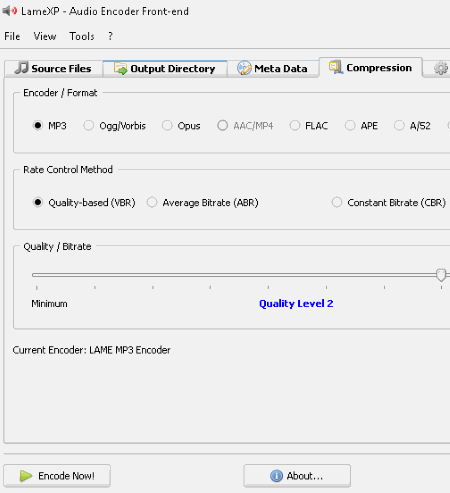Select the MP3 encoder radio button

coord(38,126)
